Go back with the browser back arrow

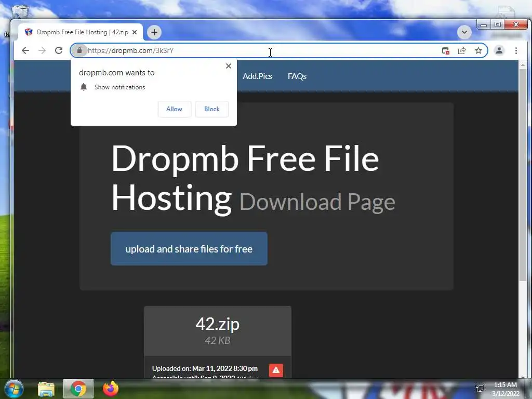click(25, 50)
